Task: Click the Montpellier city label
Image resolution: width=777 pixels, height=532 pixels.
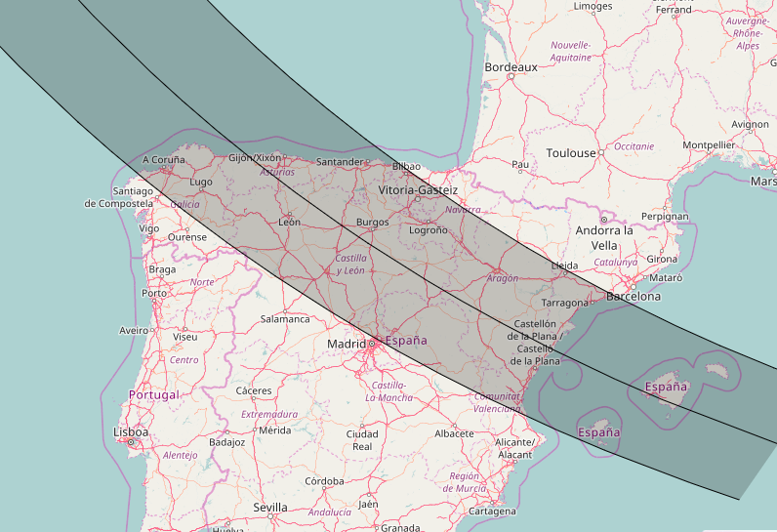Action: click(709, 145)
